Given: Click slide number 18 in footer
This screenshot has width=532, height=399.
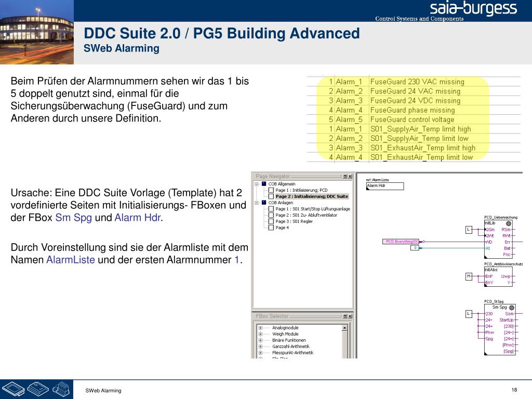Looking at the screenshot, I should [514, 390].
